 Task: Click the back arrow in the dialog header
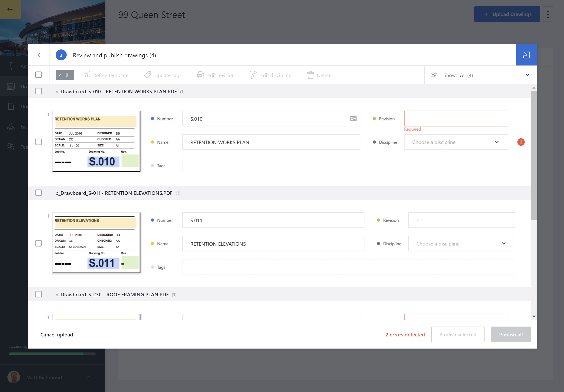pos(39,55)
